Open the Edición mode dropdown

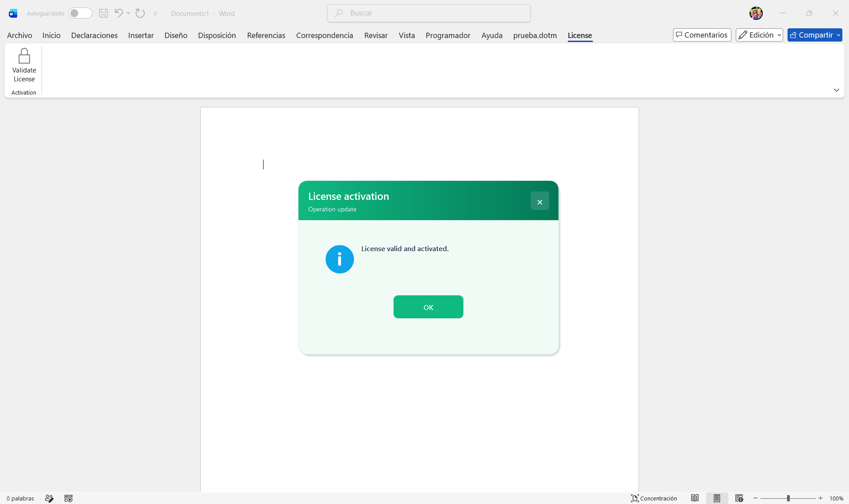click(x=759, y=35)
